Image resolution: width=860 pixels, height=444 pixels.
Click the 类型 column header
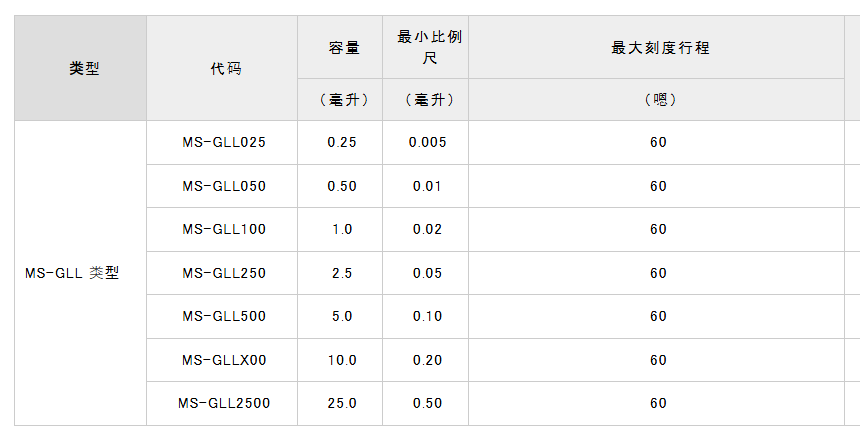[84, 69]
